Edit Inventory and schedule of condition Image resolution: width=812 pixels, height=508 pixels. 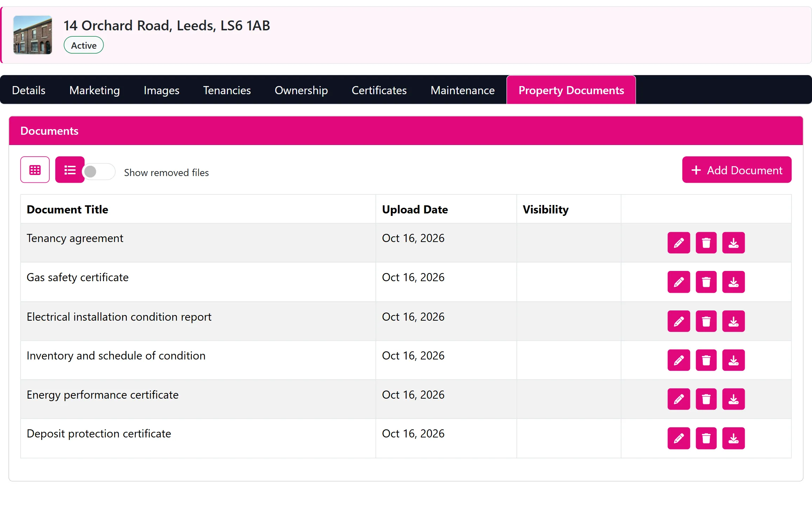(678, 360)
